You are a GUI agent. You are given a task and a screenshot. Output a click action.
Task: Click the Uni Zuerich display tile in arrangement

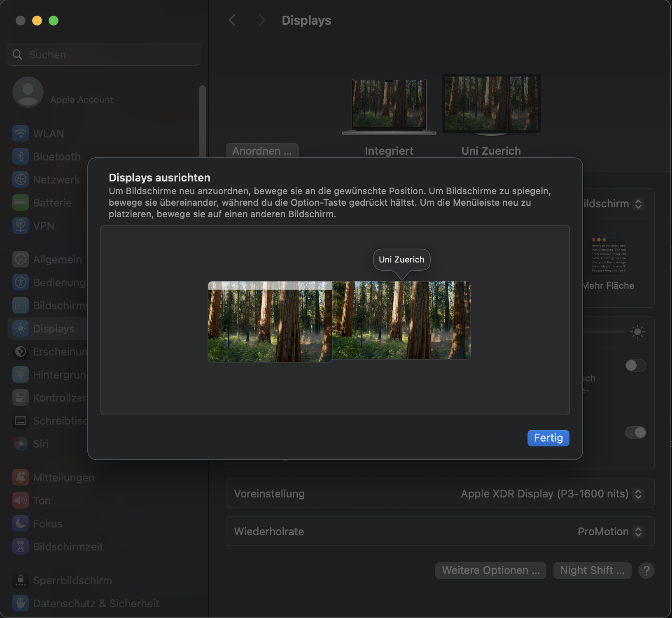click(x=401, y=320)
